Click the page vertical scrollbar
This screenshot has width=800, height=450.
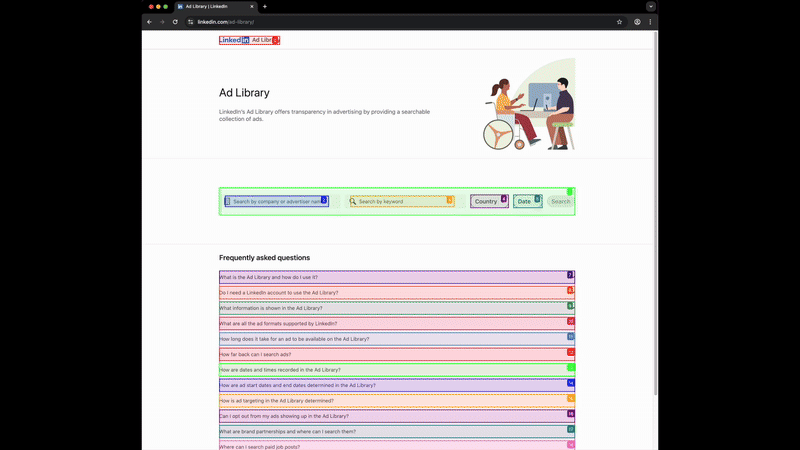(655, 214)
